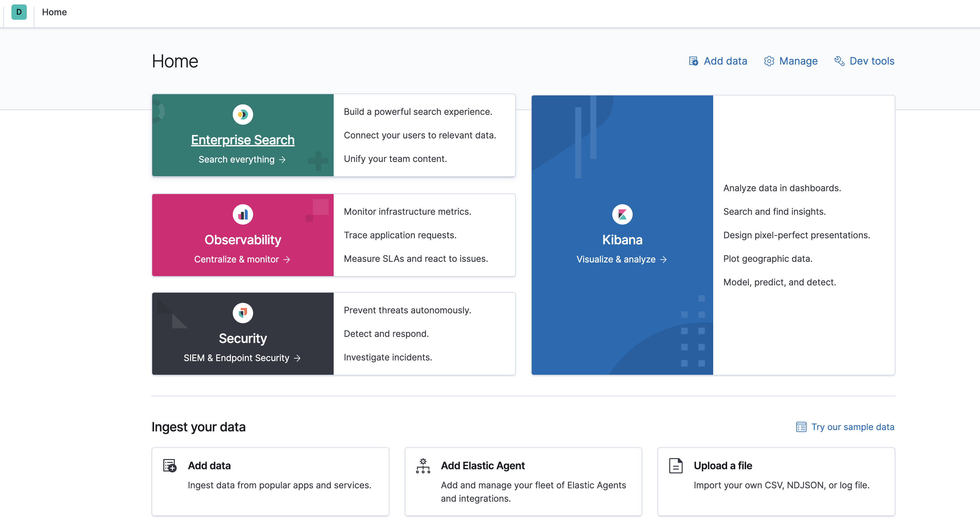Image resolution: width=980 pixels, height=530 pixels.
Task: Click the Add data icon in header
Action: [693, 61]
